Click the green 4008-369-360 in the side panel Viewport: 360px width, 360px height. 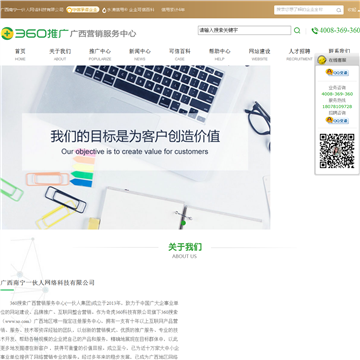pos(337,94)
